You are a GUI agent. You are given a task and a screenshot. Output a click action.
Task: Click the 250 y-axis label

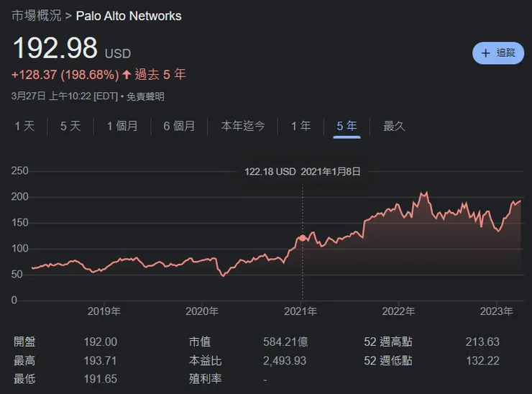(19, 170)
